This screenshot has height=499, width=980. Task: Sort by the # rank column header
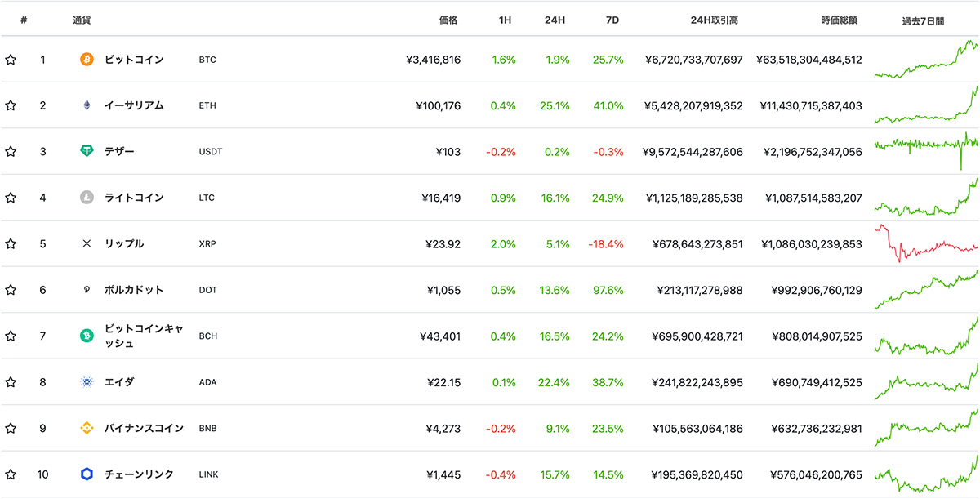(24, 20)
